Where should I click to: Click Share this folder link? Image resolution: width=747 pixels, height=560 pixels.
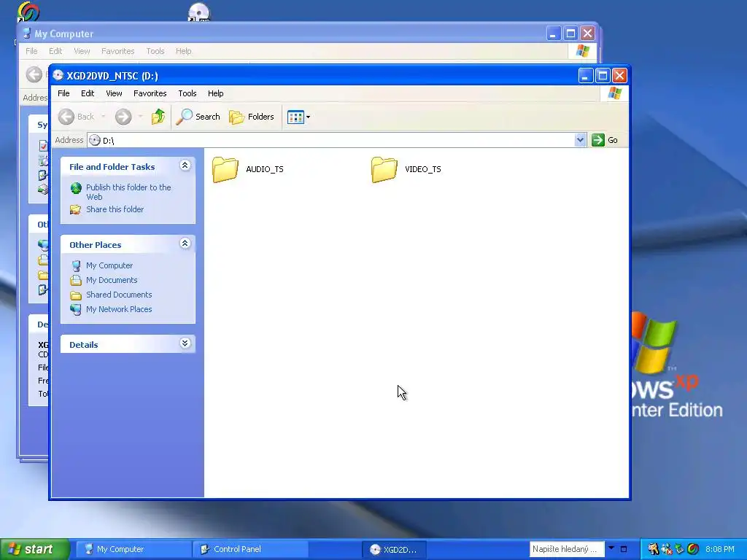(x=115, y=209)
